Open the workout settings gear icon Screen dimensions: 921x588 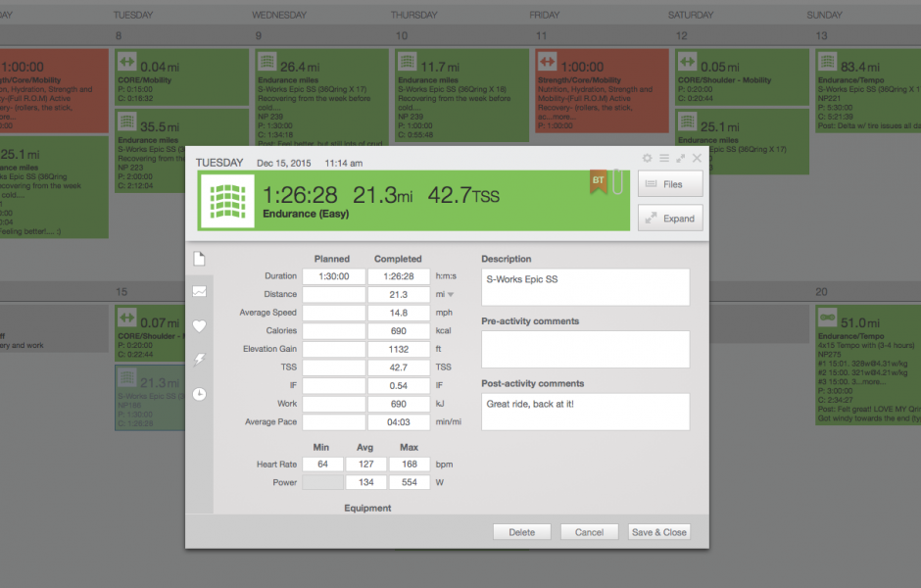coord(647,158)
